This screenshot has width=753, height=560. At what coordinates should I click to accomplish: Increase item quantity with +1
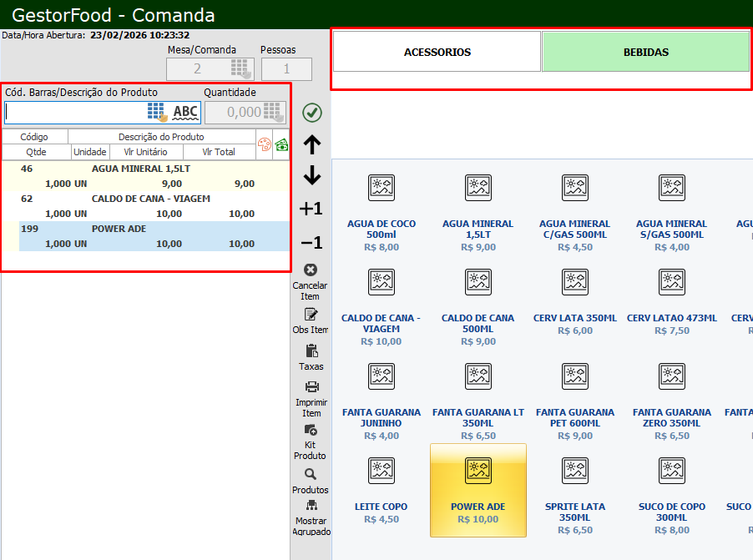tap(311, 209)
